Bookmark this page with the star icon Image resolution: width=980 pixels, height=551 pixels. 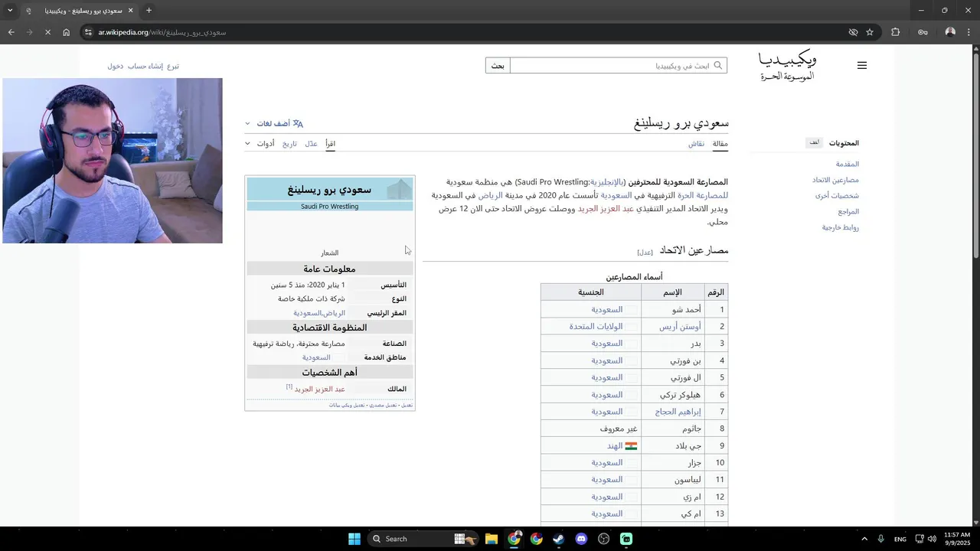[870, 32]
